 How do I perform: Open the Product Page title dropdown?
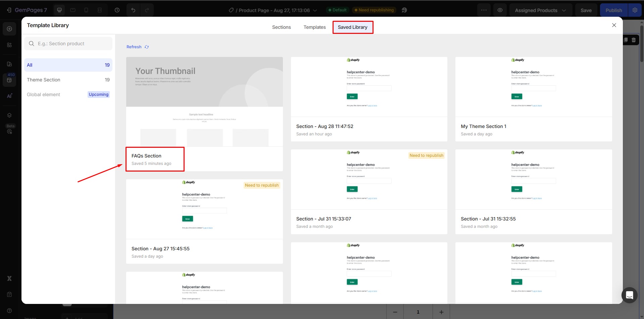click(315, 10)
